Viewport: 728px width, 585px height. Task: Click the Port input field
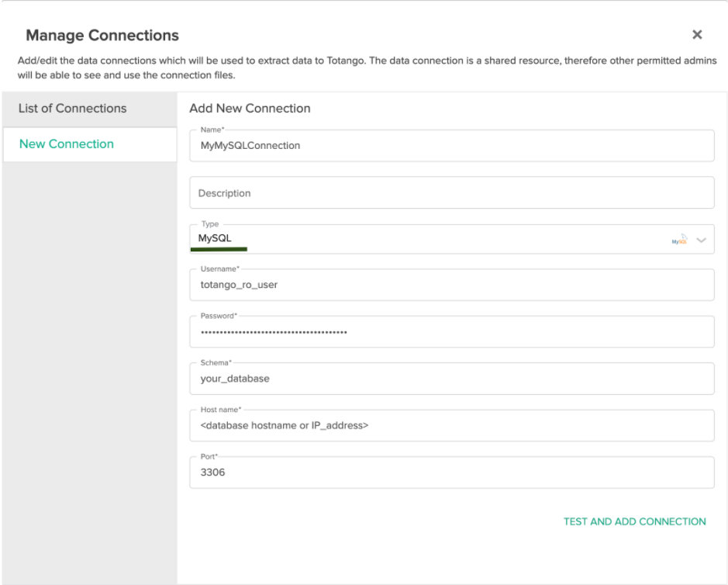[452, 472]
